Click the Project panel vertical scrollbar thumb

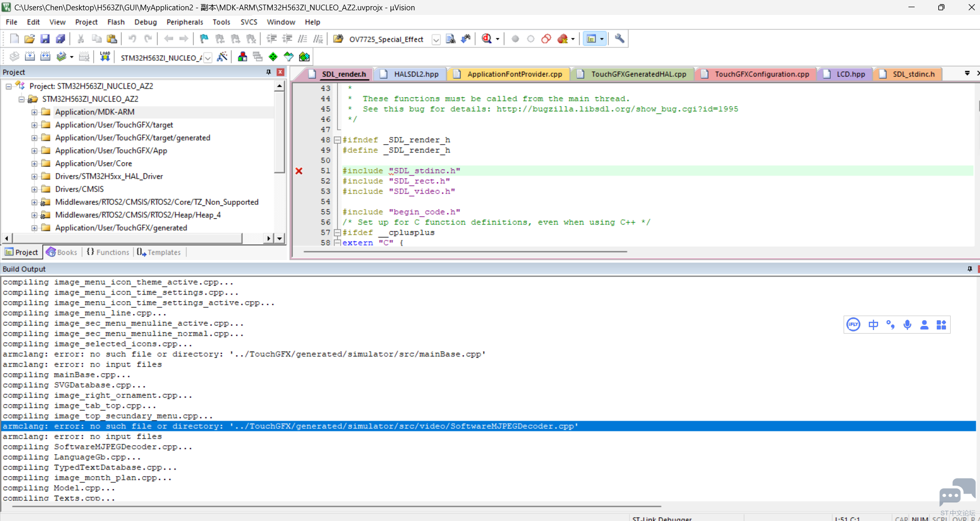pos(279,133)
